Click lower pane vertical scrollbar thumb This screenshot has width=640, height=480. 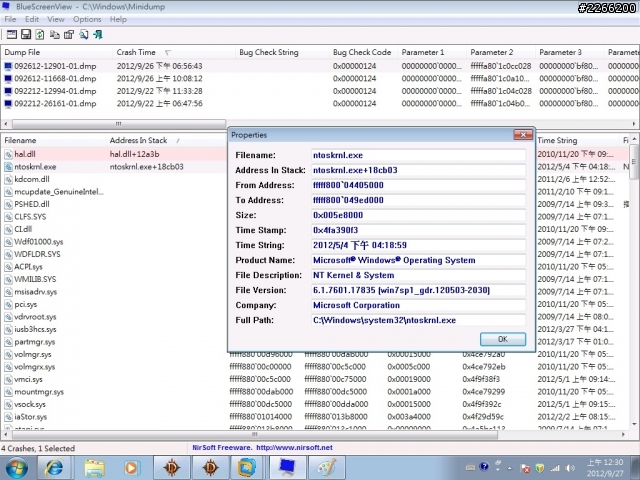[634, 162]
